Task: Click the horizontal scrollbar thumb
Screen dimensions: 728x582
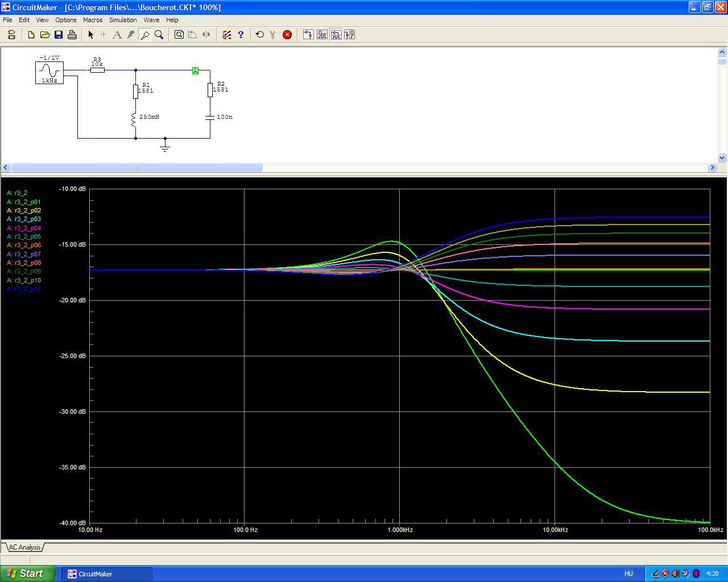Action: [136, 168]
